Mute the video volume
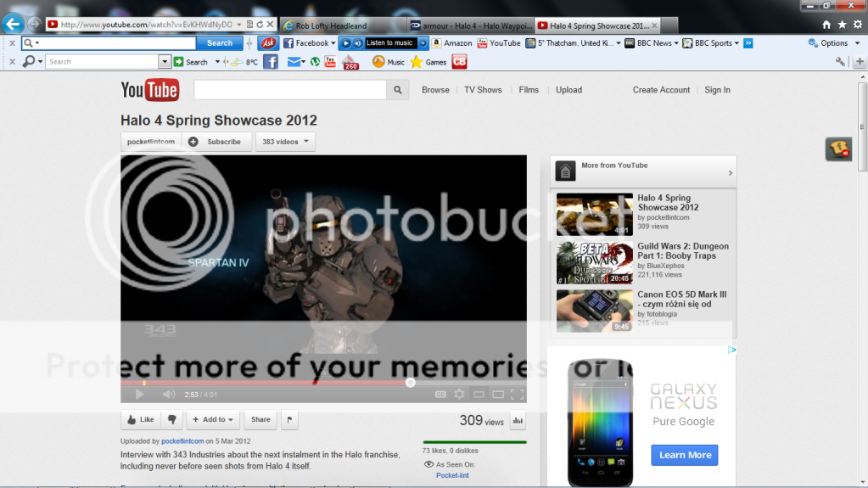Screen dimensions: 868x488 pyautogui.click(x=168, y=394)
